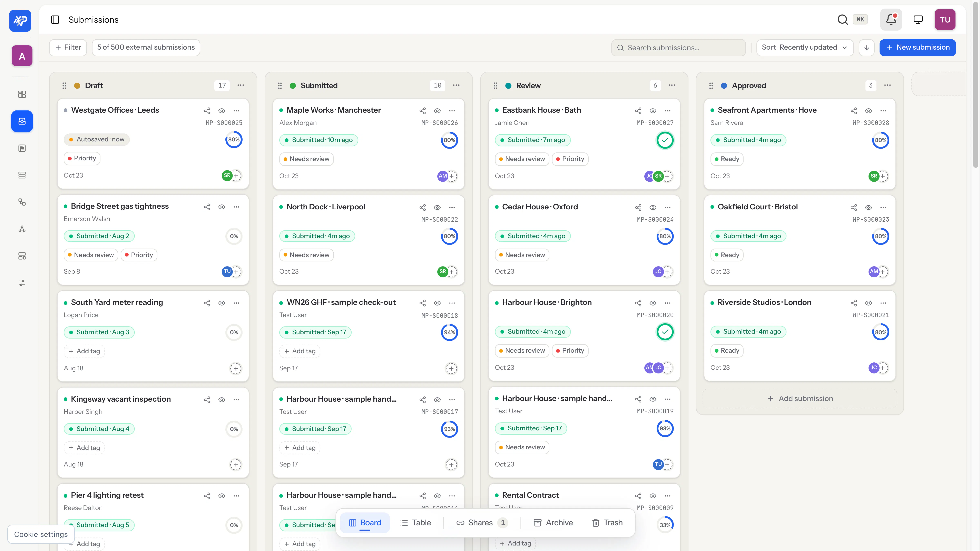Click 94% progress ring on WN26 GHF card
Screen dimensions: 980x551
(x=449, y=332)
